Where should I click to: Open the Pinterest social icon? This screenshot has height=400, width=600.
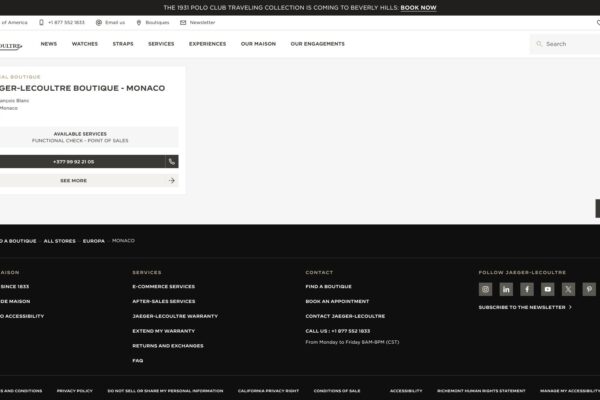(589, 289)
